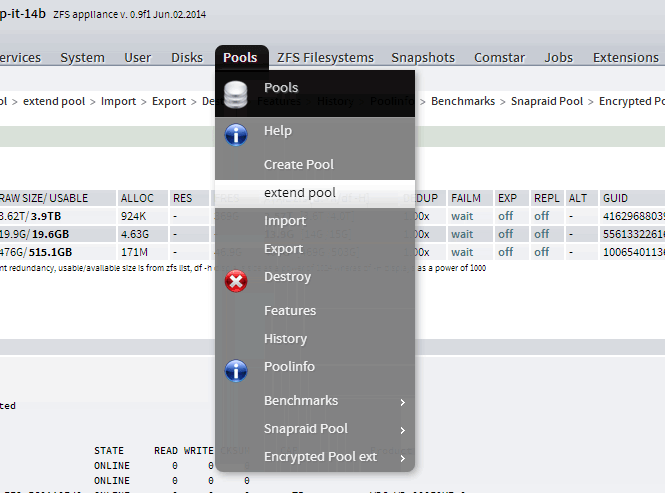Click the FAILM wait value for the 3.9TB pool
665x493 pixels.
click(x=462, y=216)
